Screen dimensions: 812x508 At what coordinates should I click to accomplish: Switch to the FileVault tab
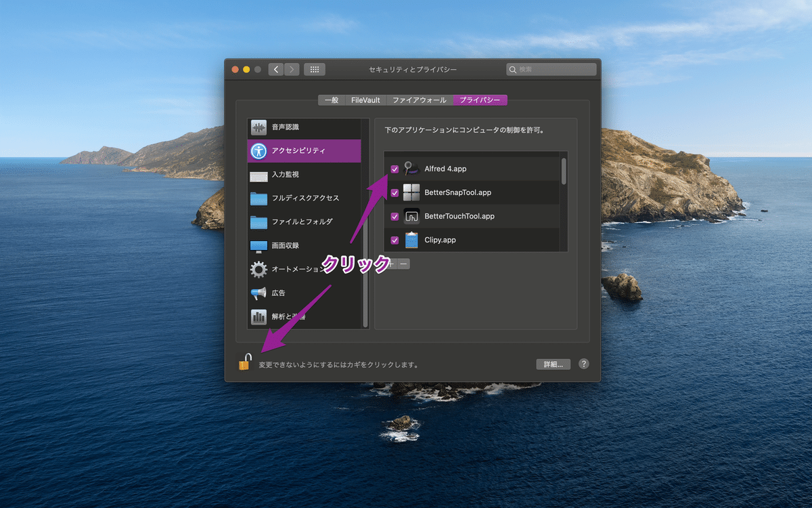click(365, 100)
